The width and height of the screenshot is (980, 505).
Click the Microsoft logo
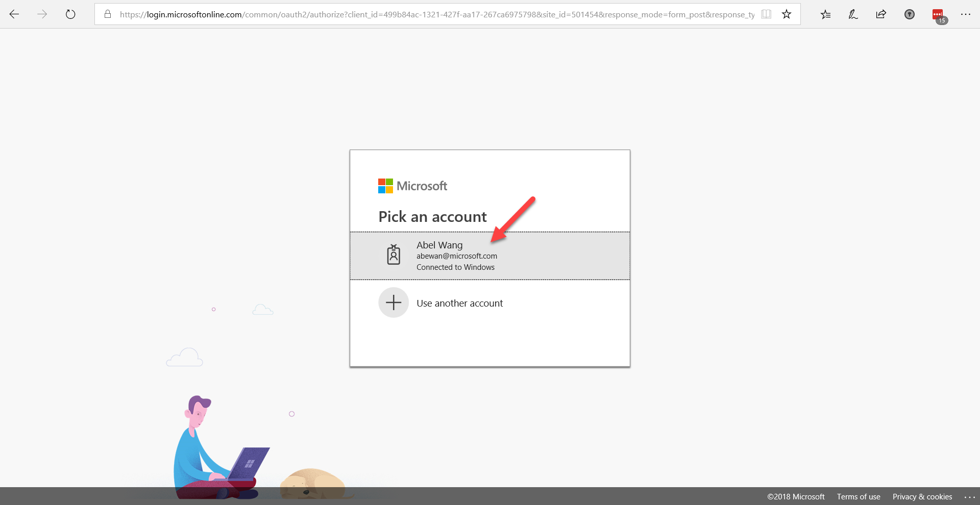tap(412, 186)
